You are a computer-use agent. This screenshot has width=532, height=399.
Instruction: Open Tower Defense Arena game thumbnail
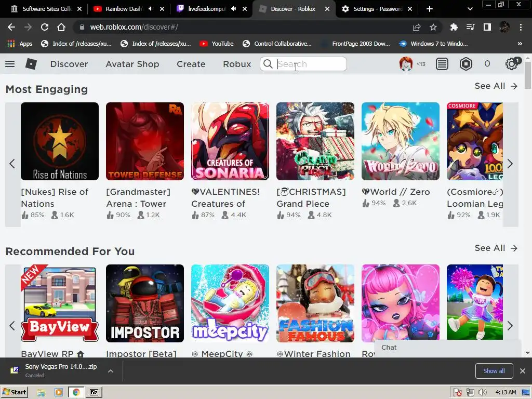pyautogui.click(x=145, y=141)
